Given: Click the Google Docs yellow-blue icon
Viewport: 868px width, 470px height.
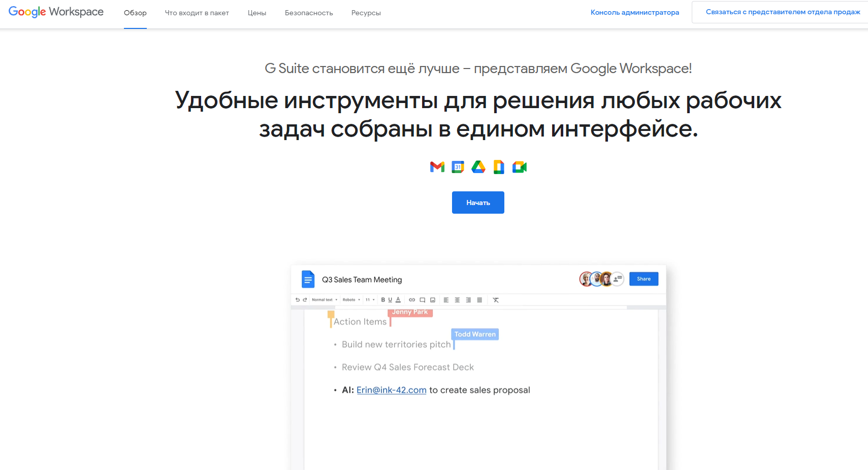Looking at the screenshot, I should pos(499,167).
